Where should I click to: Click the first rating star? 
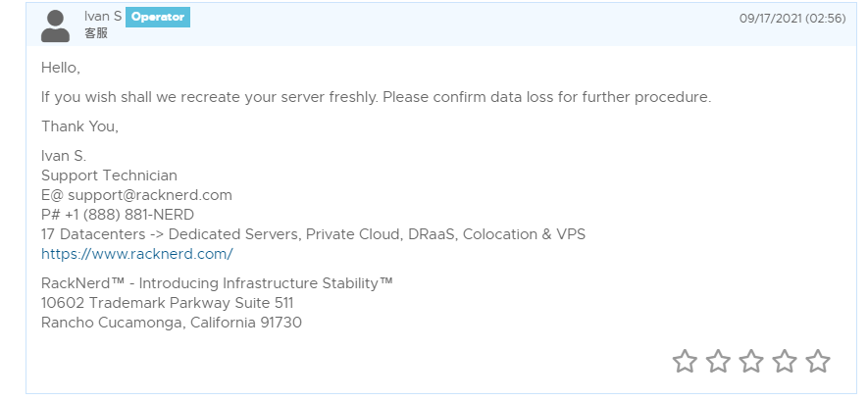(x=685, y=362)
